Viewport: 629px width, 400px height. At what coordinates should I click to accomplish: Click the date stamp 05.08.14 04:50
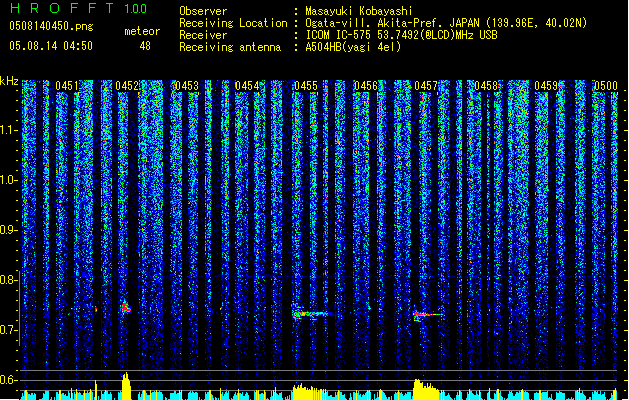51,46
